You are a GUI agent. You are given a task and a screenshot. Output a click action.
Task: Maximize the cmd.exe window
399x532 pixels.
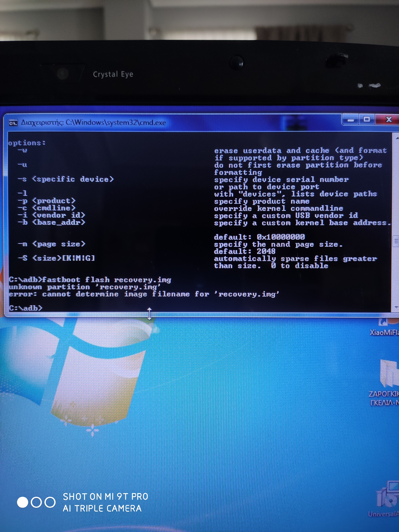click(367, 119)
